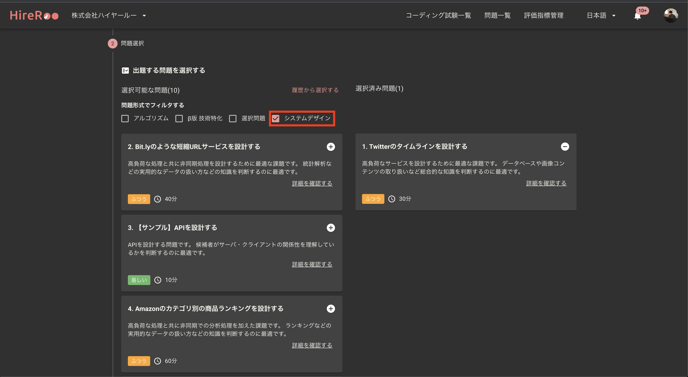Click the title 3. 【サンプル】APIを設計する
688x377 pixels.
pos(172,228)
